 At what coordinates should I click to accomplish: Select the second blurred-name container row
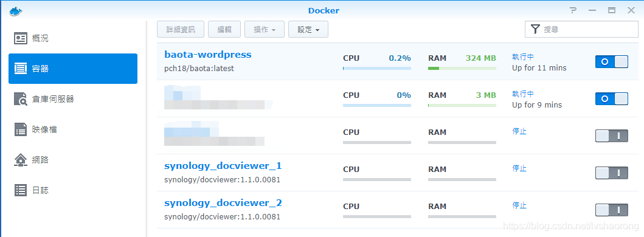coord(398,98)
